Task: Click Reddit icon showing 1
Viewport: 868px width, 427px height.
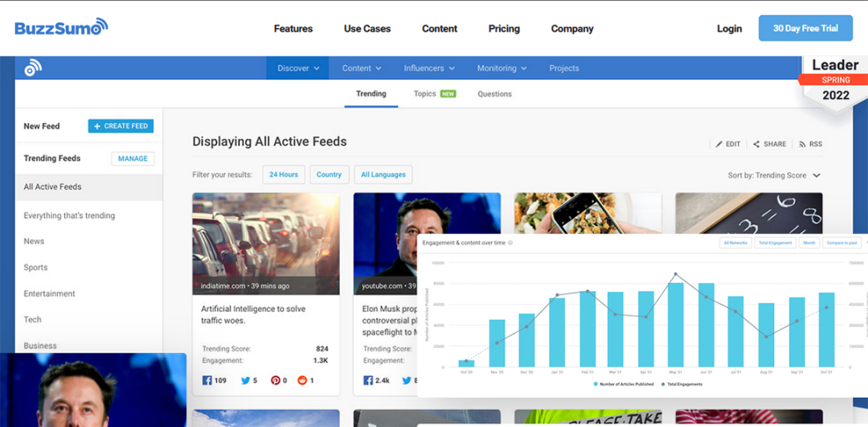Action: pyautogui.click(x=302, y=380)
